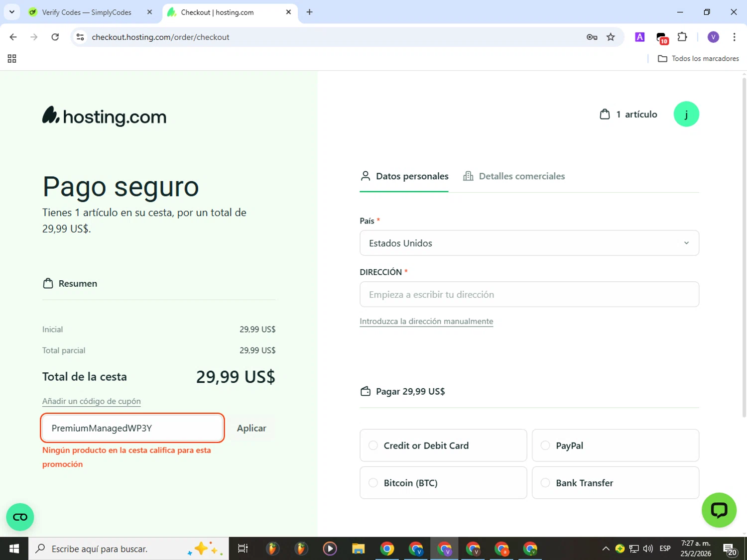Open the Extensions puzzle icon
This screenshot has height=560, width=747.
click(682, 37)
